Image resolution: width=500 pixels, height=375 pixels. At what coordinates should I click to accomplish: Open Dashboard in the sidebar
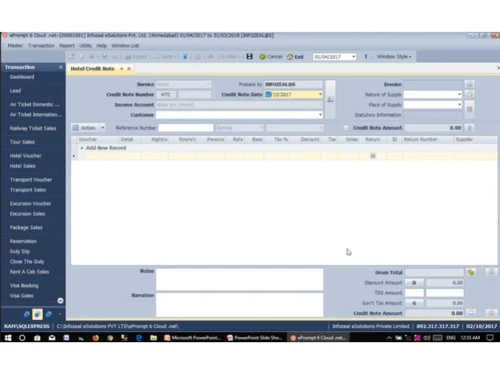point(22,77)
